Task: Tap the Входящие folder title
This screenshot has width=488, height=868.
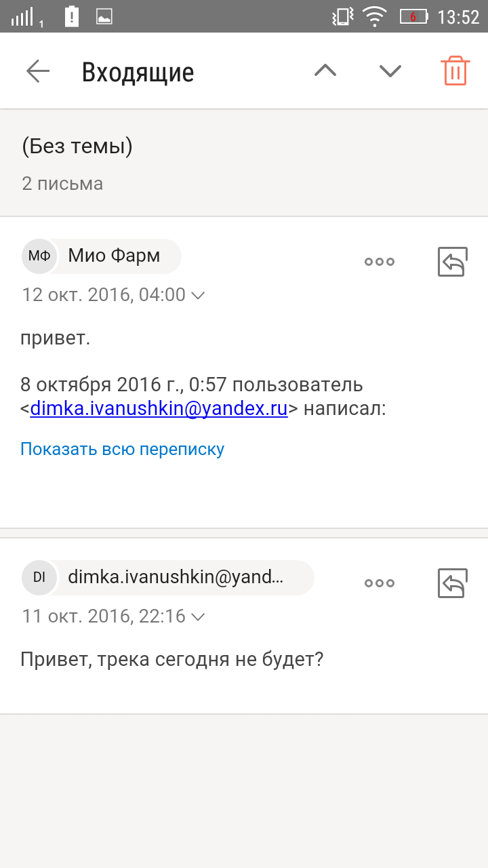Action: point(138,72)
